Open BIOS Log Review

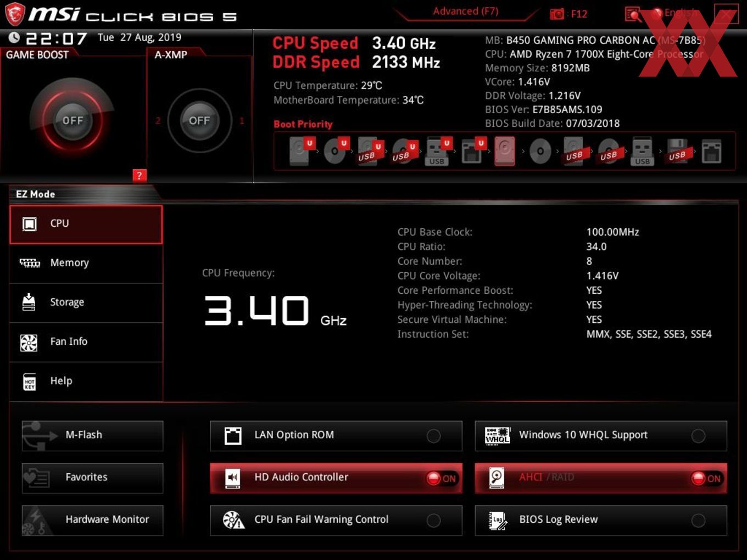coord(601,520)
